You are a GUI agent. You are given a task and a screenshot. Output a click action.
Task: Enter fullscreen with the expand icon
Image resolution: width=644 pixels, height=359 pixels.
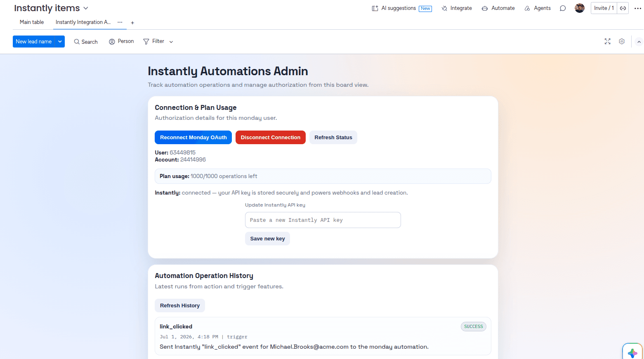(x=608, y=41)
